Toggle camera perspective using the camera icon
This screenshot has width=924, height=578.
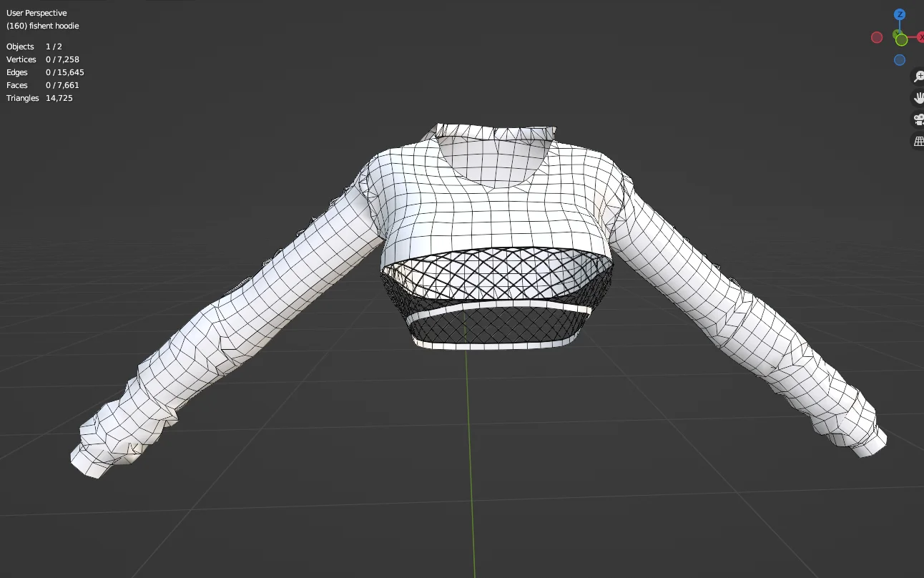point(918,119)
